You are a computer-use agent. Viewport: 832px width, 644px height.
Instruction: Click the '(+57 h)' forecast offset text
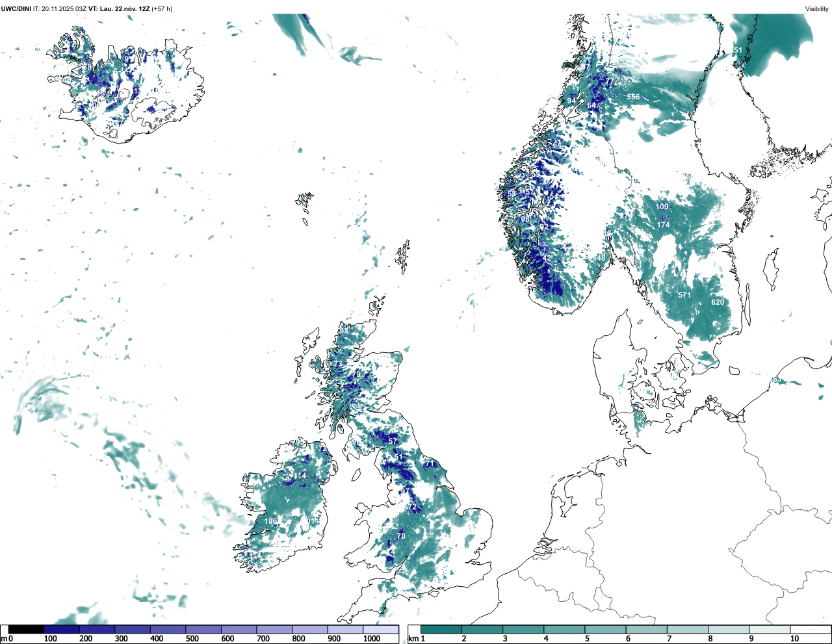162,8
